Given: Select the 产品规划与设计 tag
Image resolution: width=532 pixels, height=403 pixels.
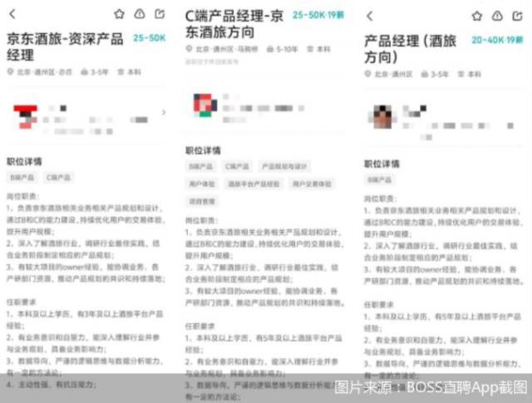Looking at the screenshot, I should pyautogui.click(x=284, y=166).
